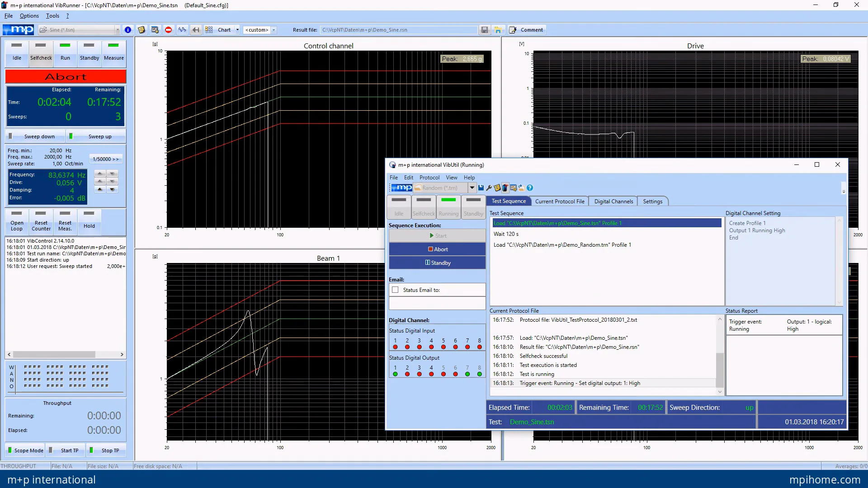Click the Stop TP button
Image resolution: width=868 pixels, height=488 pixels.
[x=106, y=450]
